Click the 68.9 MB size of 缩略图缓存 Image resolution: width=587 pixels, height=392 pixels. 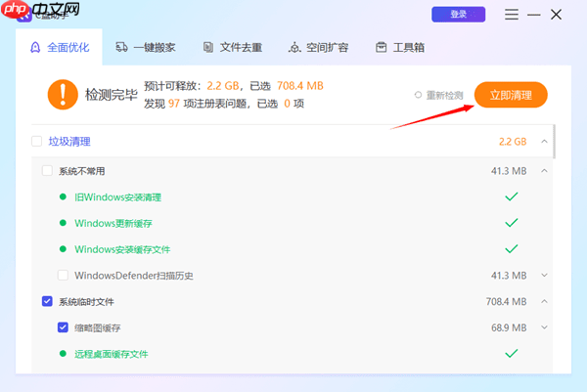(509, 327)
